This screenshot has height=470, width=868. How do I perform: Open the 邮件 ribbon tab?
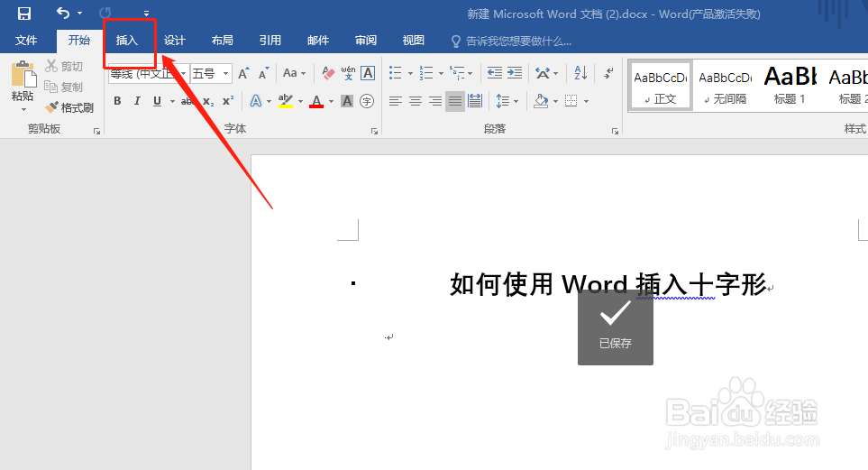(x=318, y=41)
